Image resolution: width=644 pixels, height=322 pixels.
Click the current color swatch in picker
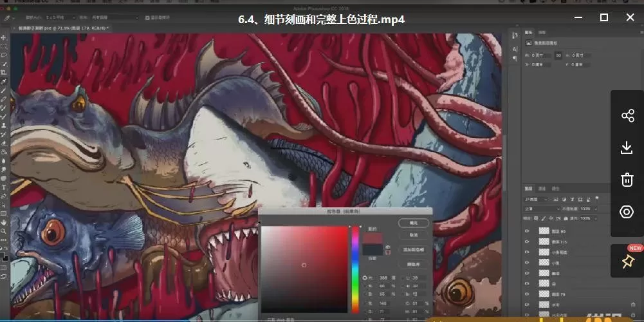[373, 250]
